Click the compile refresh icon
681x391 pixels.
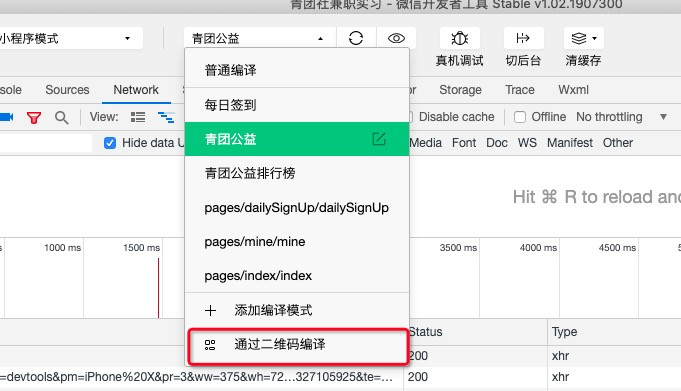[x=356, y=38]
